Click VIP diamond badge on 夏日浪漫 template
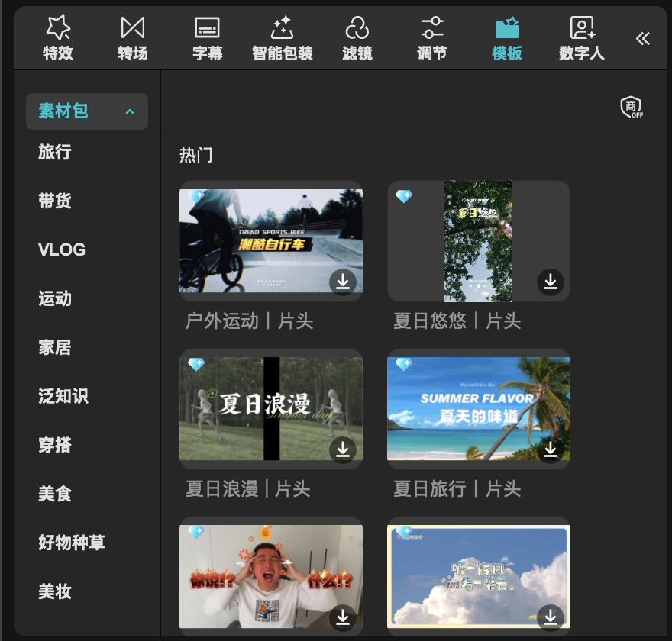This screenshot has width=672, height=641. [x=196, y=364]
